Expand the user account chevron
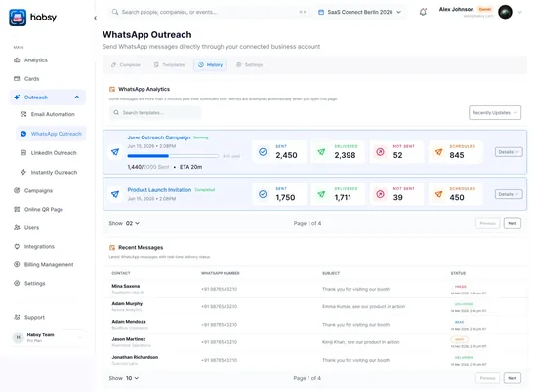Screen dimensions: 535x392 pyautogui.click(x=520, y=12)
